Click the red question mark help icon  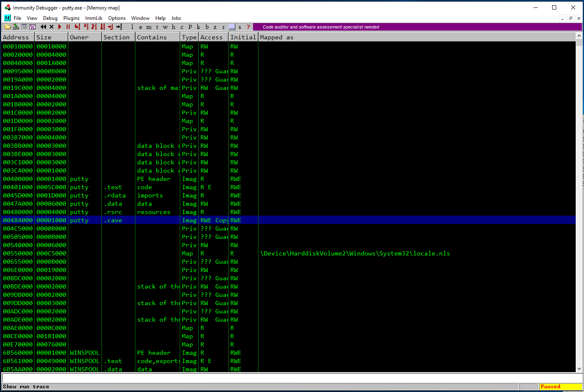[249, 27]
